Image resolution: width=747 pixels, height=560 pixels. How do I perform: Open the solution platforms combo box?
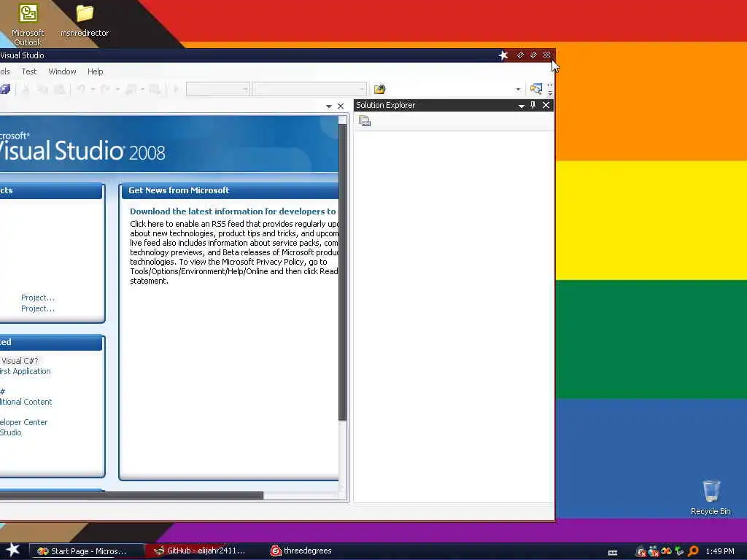[309, 89]
